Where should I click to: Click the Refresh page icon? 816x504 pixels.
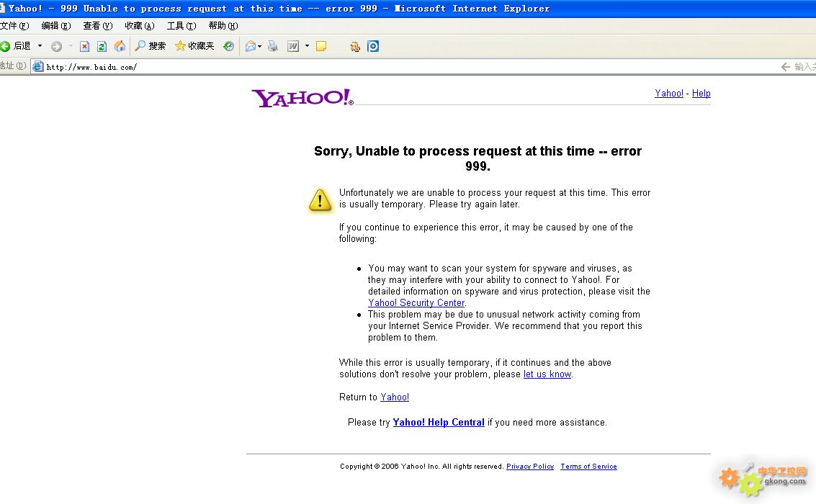pyautogui.click(x=102, y=46)
